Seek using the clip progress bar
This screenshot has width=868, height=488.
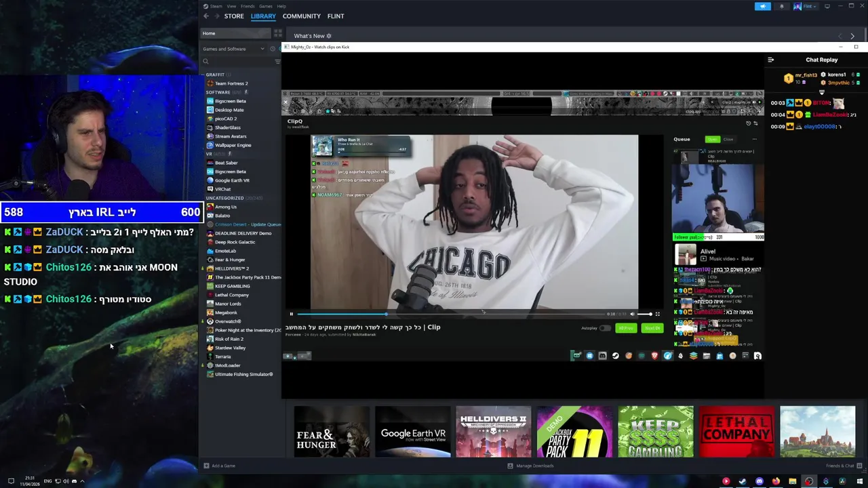450,314
